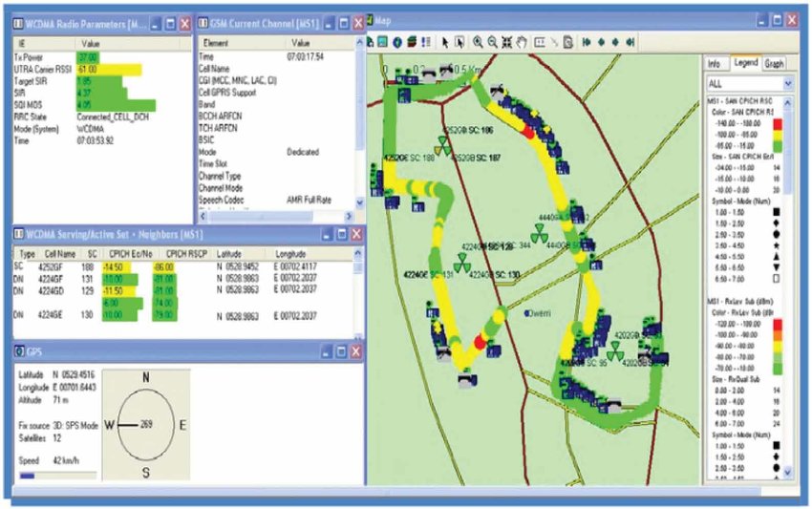Click the blue speed bar in GPS window
This screenshot has height=509, width=812.
point(27,476)
